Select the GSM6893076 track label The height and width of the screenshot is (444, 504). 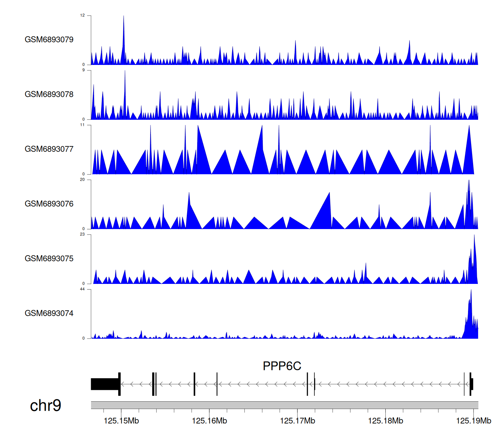click(x=49, y=204)
